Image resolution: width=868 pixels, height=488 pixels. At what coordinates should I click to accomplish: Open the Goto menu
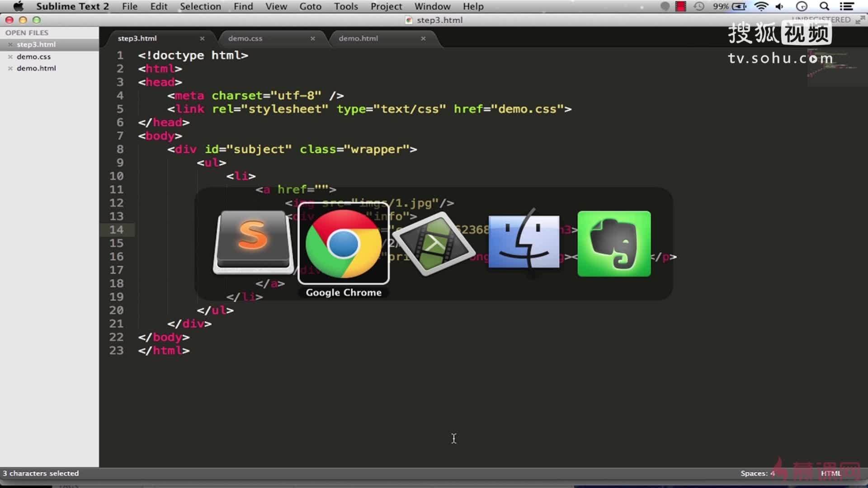pyautogui.click(x=310, y=6)
